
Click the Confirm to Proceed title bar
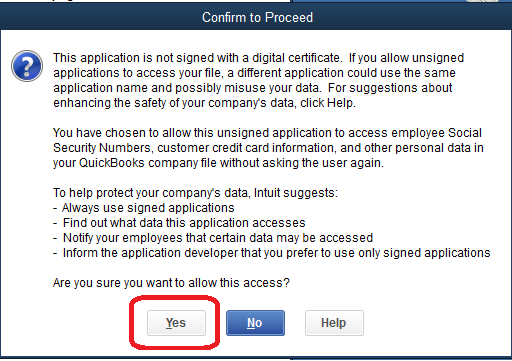[x=256, y=17]
